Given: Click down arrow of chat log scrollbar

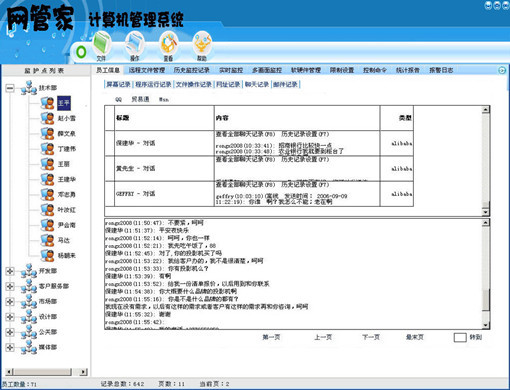Looking at the screenshot, I should tap(486, 325).
